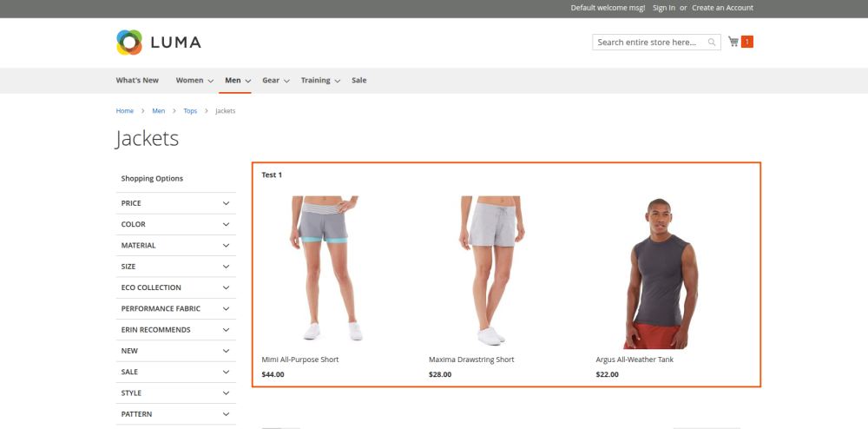Type in the search entire store field
Screen dimensions: 868x429
pos(649,43)
